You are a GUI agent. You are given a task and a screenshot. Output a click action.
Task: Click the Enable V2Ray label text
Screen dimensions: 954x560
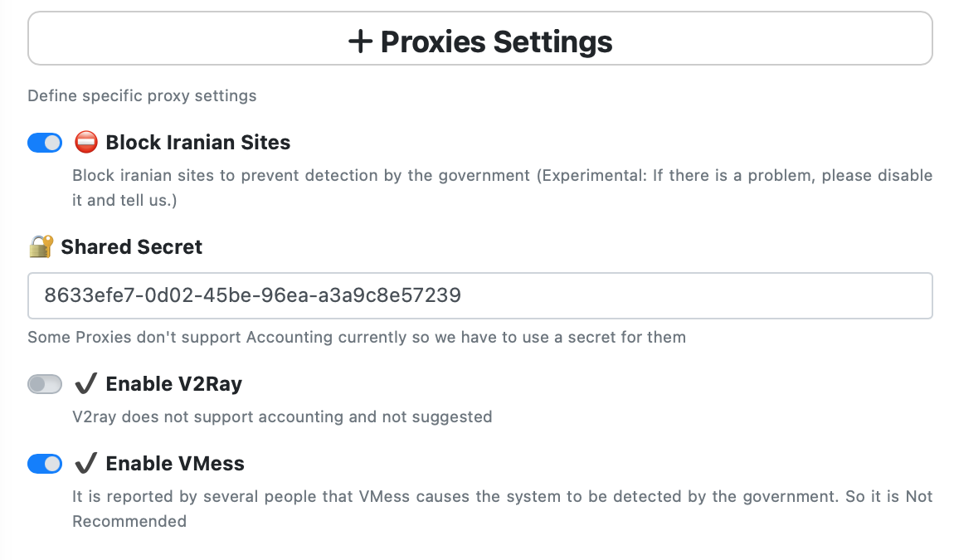[174, 383]
